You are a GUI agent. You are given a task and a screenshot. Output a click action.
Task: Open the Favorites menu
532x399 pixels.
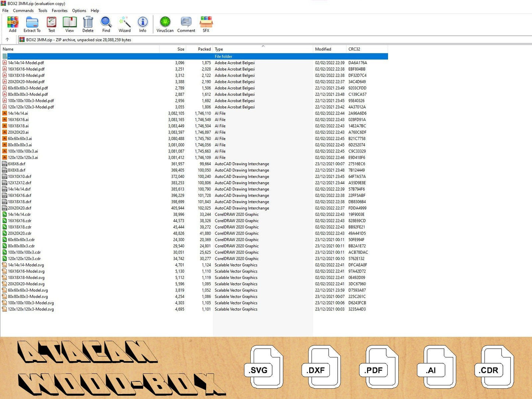(x=60, y=11)
